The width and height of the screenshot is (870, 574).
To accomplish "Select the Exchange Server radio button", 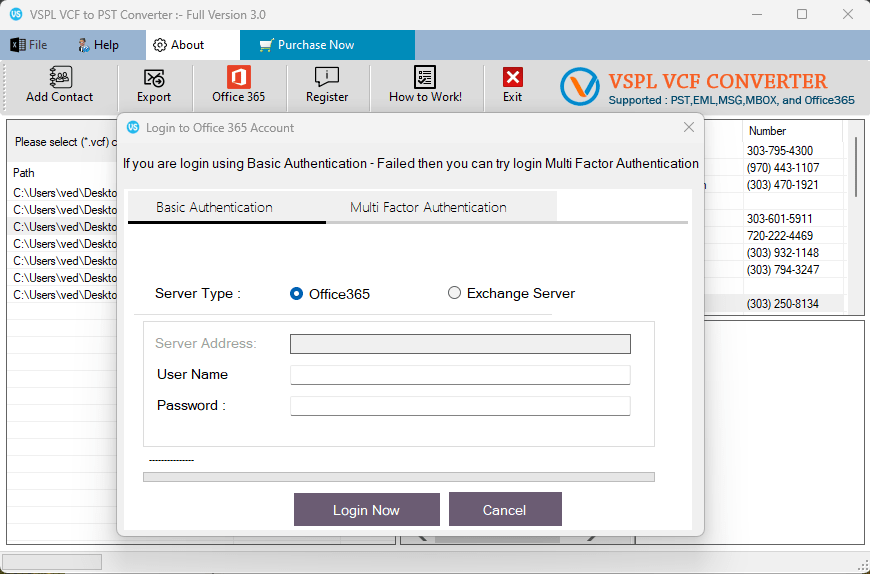I will [x=454, y=293].
